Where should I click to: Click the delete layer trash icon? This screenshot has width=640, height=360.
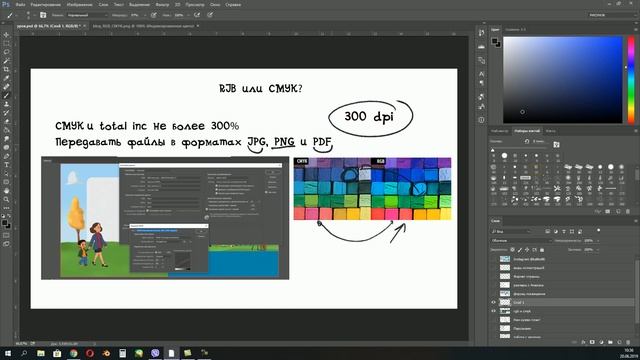[x=628, y=342]
